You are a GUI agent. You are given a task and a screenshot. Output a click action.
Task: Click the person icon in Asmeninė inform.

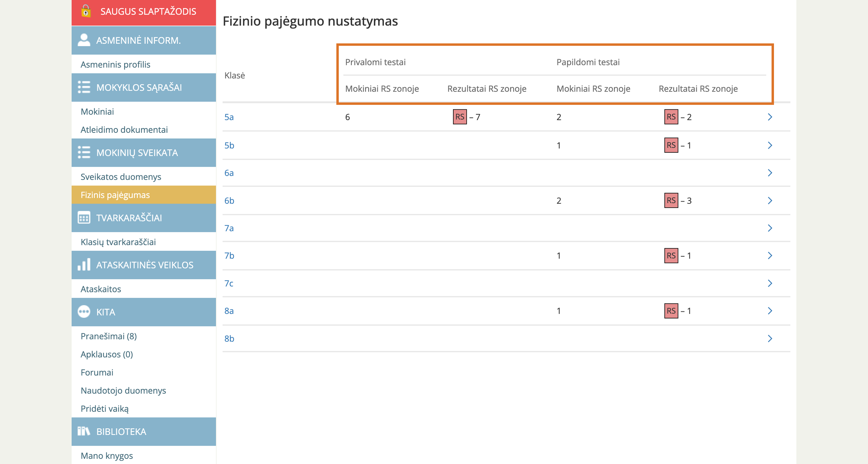pyautogui.click(x=84, y=40)
